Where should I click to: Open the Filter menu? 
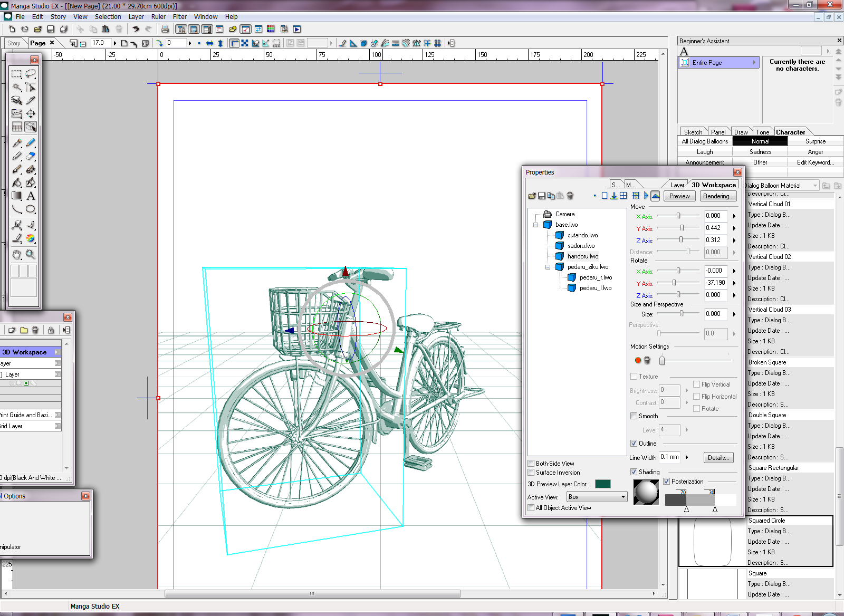click(x=179, y=17)
